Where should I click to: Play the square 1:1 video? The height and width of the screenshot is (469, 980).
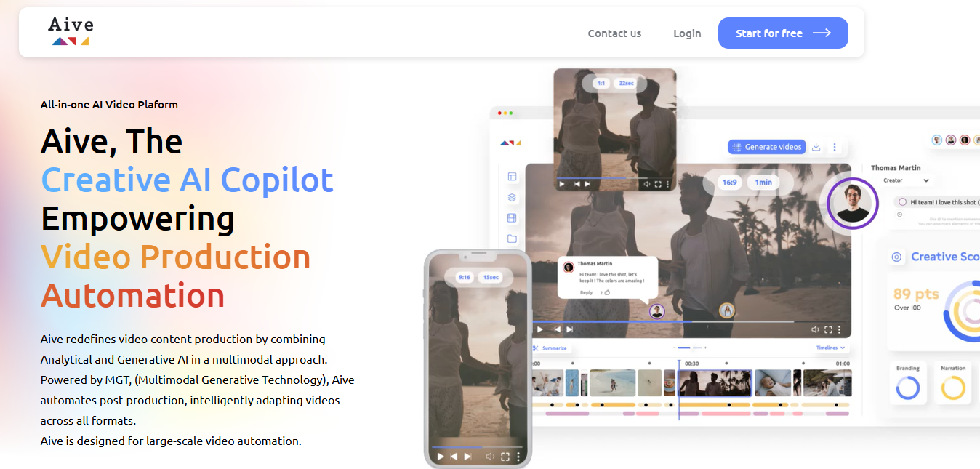click(562, 184)
